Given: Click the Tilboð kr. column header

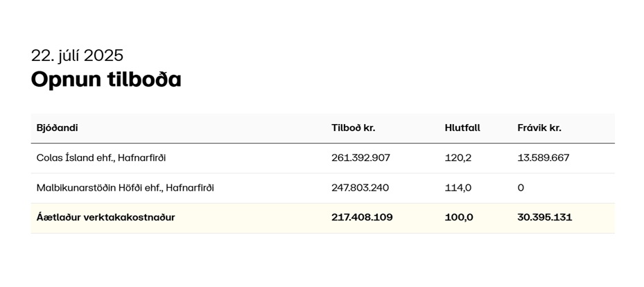Looking at the screenshot, I should click(x=354, y=128).
